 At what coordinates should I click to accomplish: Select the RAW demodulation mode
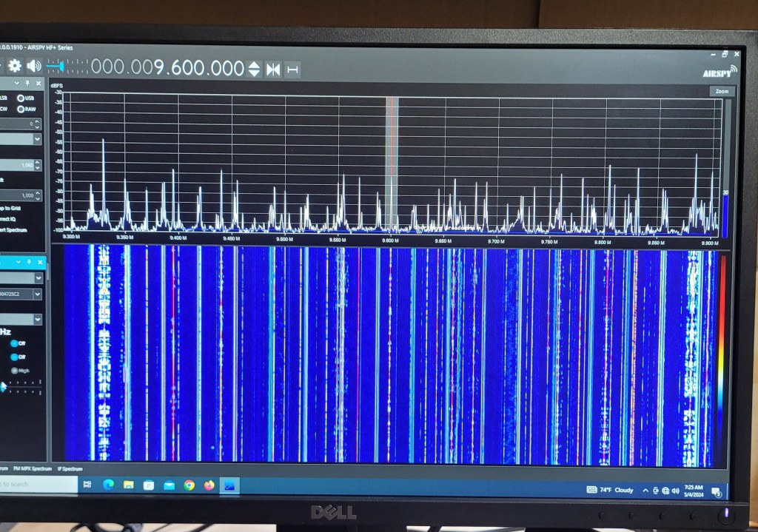[x=24, y=109]
